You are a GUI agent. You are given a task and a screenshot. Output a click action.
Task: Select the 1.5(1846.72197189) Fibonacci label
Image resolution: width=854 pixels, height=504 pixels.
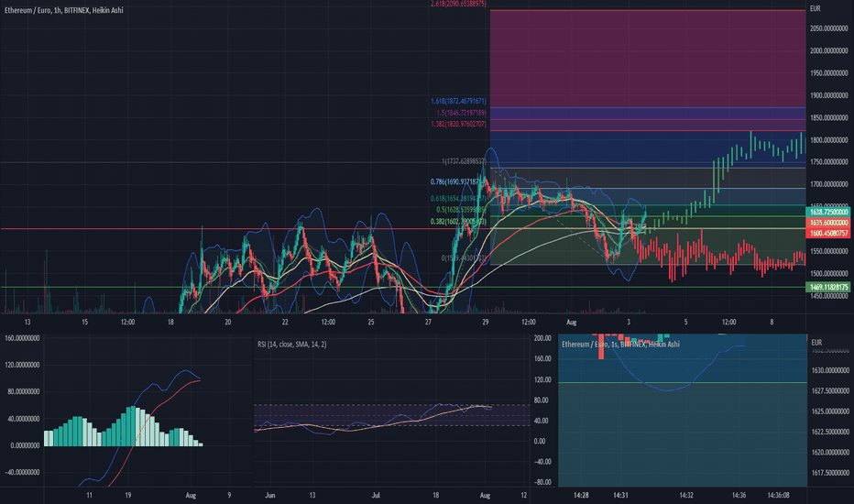tap(461, 112)
